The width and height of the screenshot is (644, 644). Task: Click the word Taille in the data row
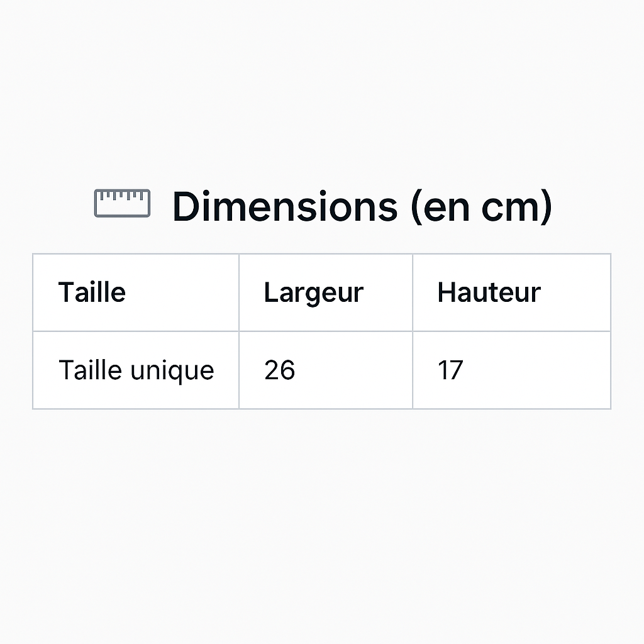pos(91,370)
